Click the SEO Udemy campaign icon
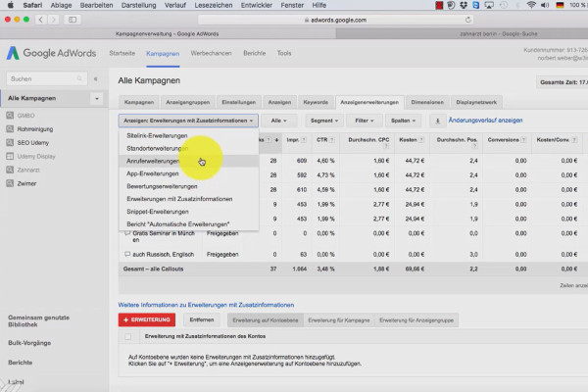 [x=10, y=142]
